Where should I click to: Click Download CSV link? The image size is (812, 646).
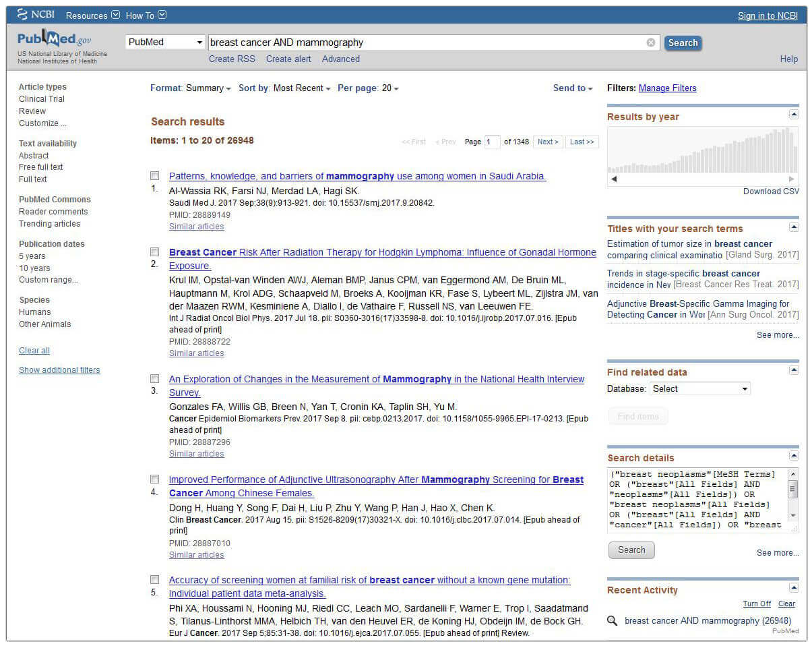coord(771,192)
